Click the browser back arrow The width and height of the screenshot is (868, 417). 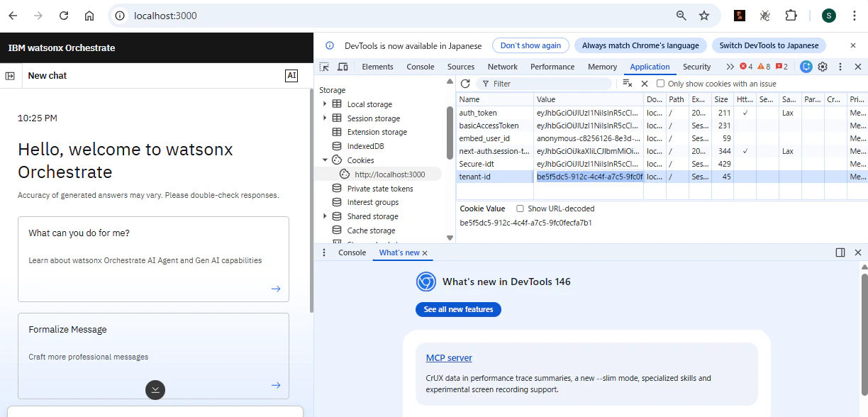coord(14,16)
